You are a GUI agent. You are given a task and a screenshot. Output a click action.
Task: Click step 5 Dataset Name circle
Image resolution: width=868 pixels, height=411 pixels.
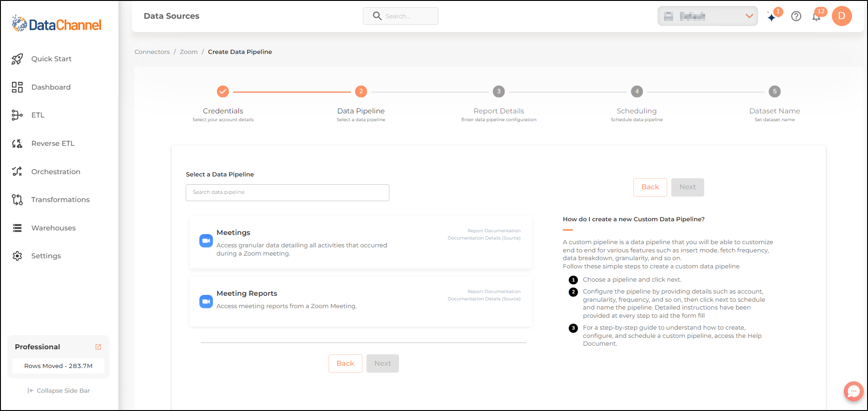point(775,91)
